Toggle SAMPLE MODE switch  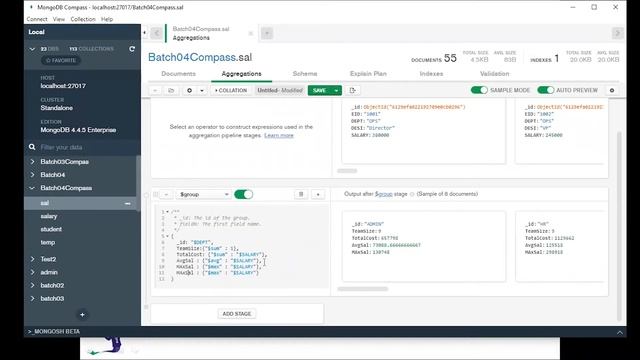click(479, 90)
